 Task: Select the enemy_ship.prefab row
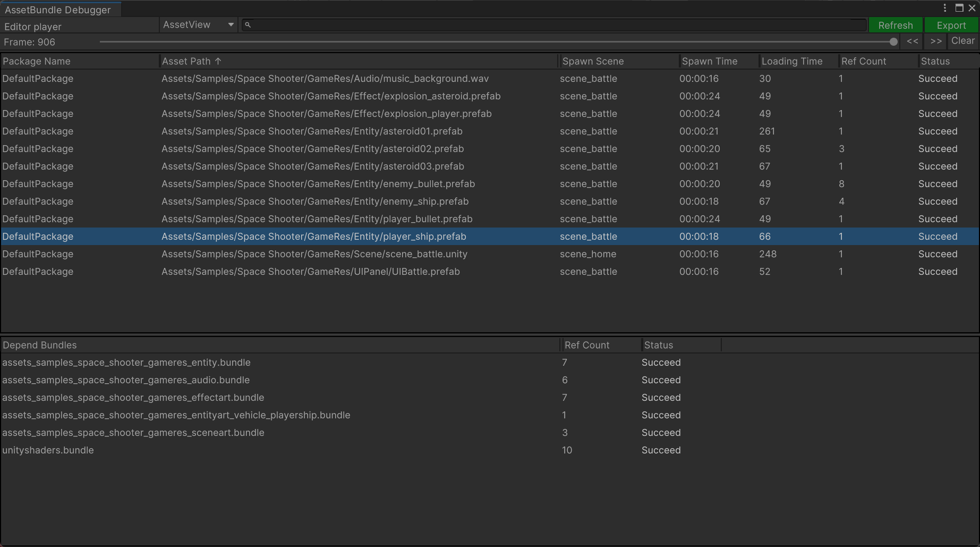pos(490,201)
